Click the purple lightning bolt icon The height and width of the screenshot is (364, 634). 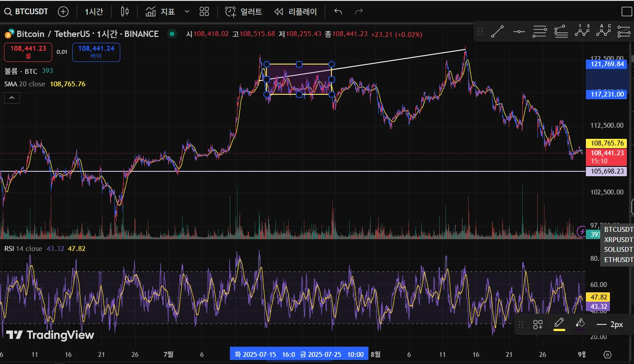pyautogui.click(x=581, y=231)
